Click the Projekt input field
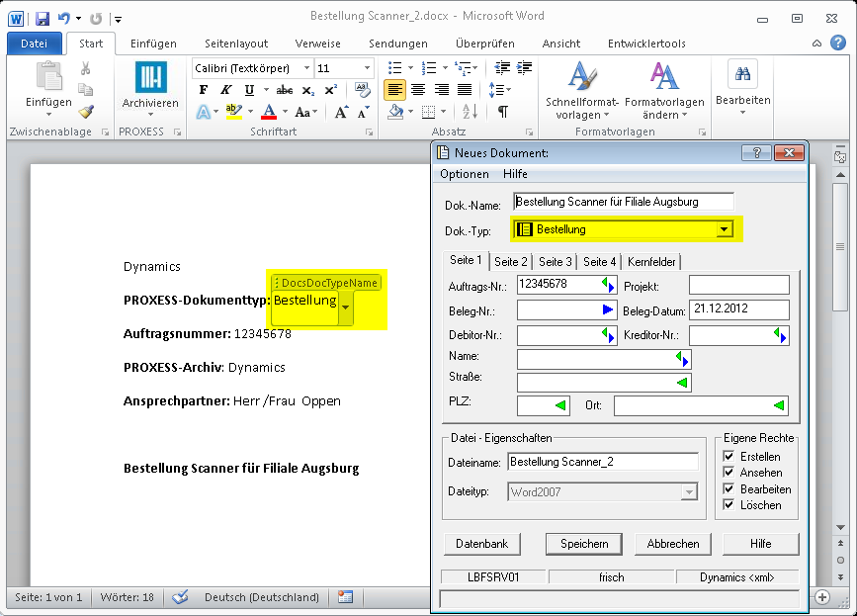This screenshot has height=616, width=857. 739,285
